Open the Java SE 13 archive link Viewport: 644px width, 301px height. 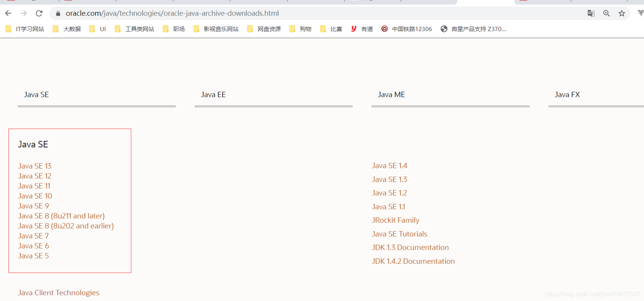click(x=35, y=166)
